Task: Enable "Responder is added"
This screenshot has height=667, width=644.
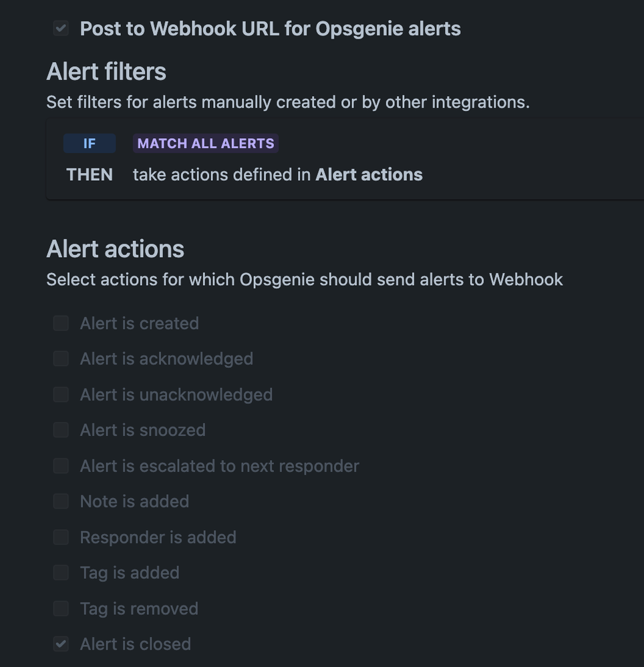Action: [60, 537]
